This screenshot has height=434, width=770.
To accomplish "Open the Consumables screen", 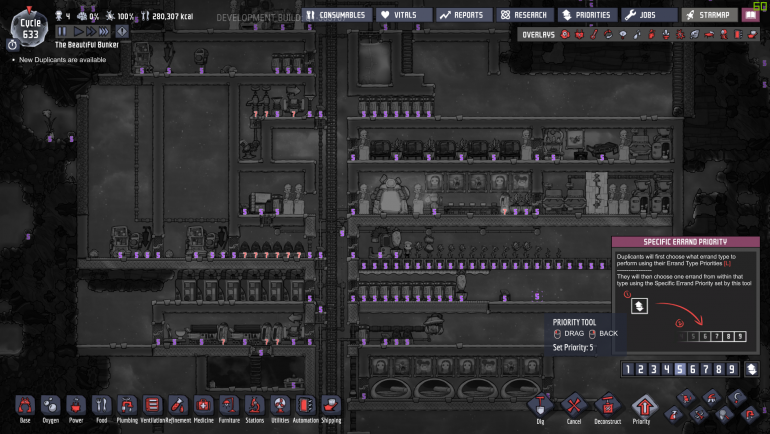I will pos(337,15).
